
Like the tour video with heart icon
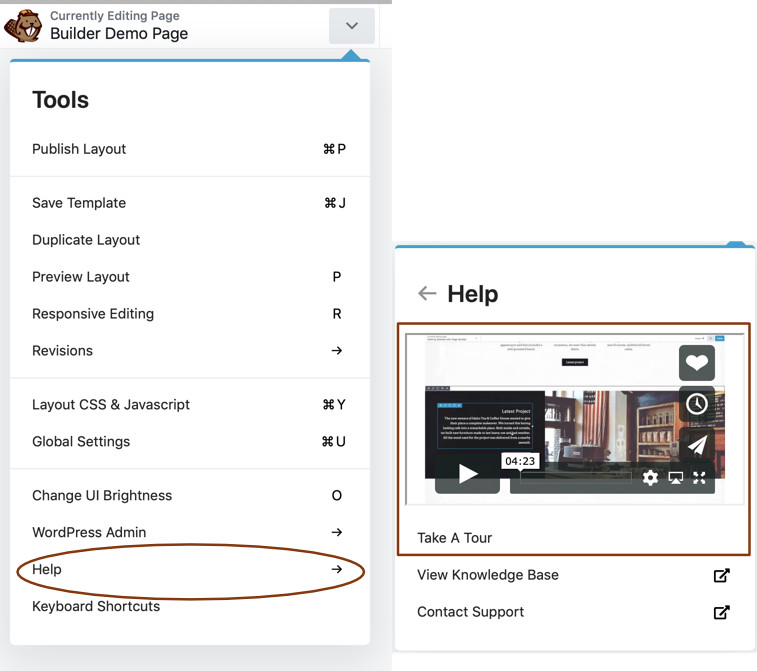[696, 363]
